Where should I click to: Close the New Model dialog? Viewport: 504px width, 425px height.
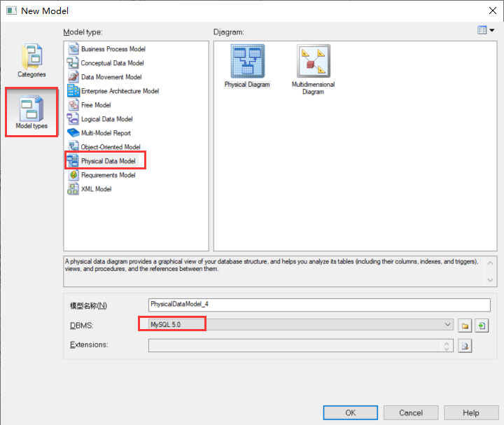[492, 11]
